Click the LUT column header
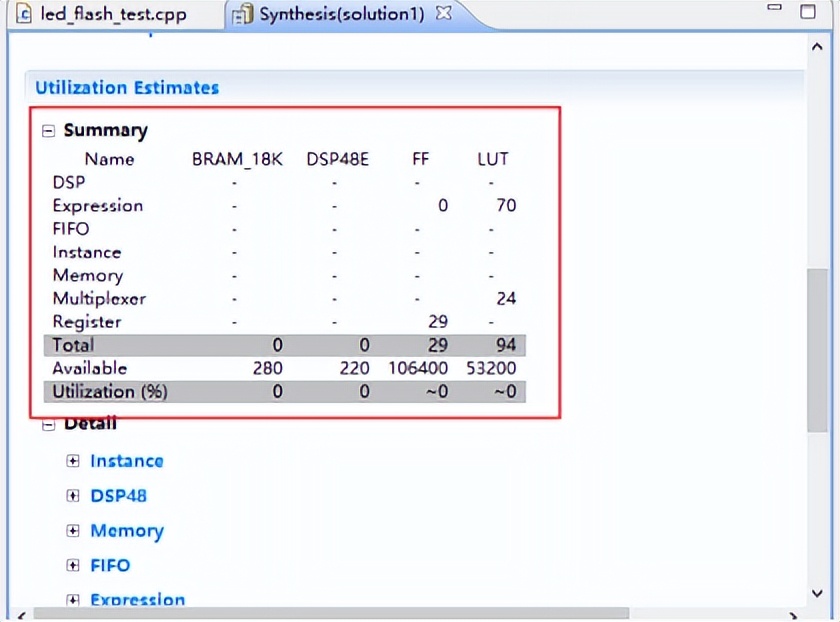840x622 pixels. coord(493,159)
